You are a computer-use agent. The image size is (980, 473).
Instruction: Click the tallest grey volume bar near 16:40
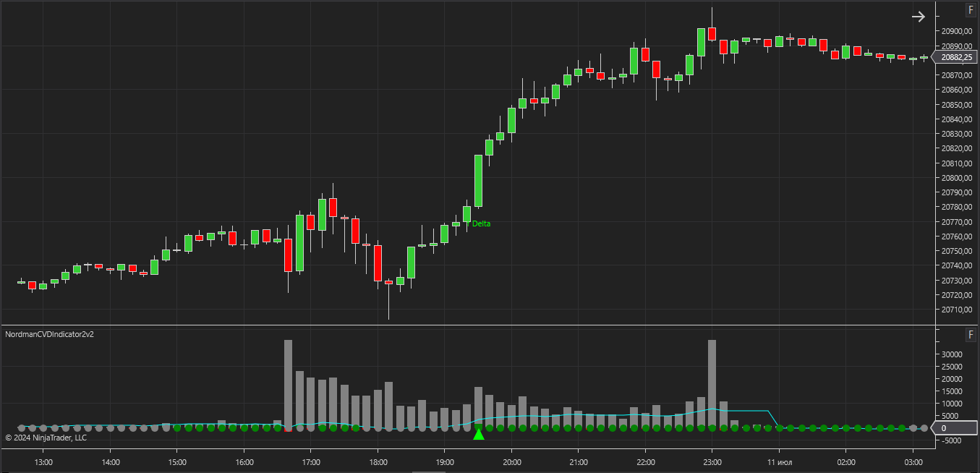tap(288, 384)
